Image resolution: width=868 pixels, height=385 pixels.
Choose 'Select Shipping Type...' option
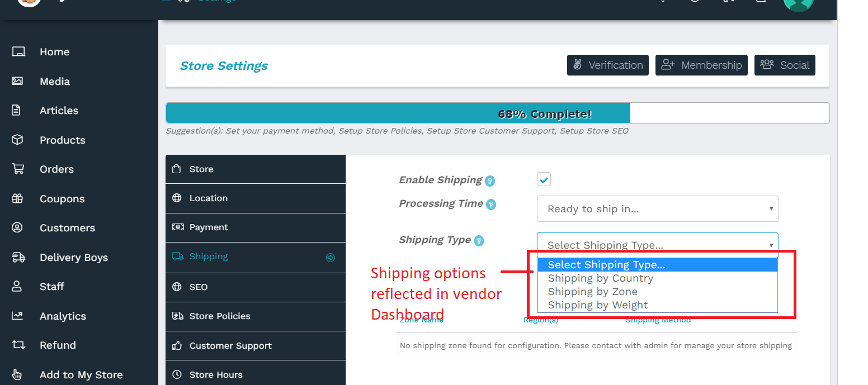pyautogui.click(x=657, y=265)
